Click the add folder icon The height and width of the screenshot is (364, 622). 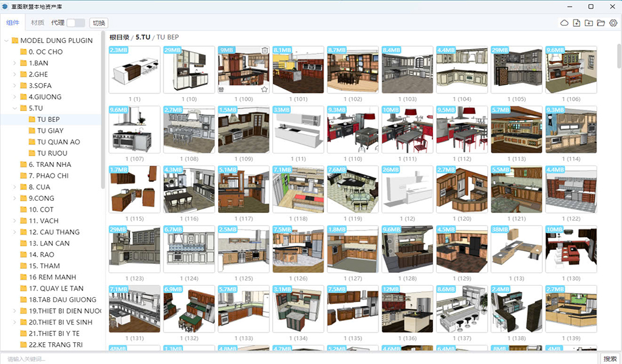(589, 23)
